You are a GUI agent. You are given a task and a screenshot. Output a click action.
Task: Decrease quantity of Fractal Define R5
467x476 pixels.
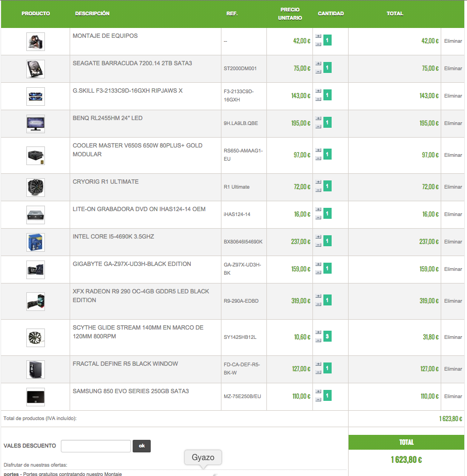click(318, 372)
